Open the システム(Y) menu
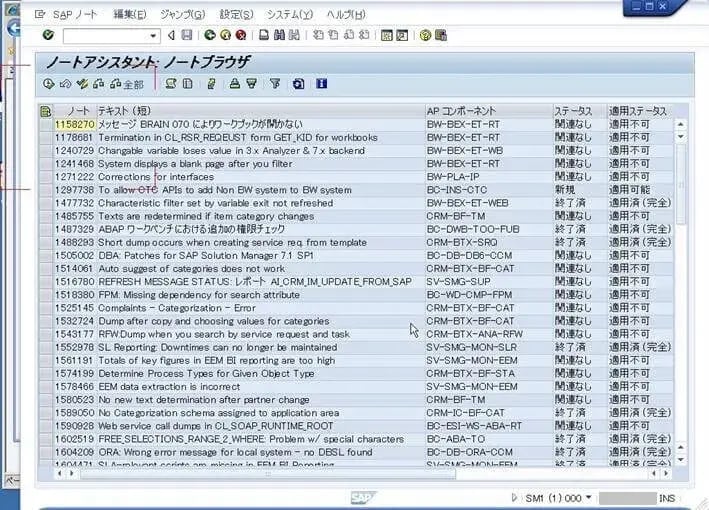Screen dimensions: 709x510 [290, 14]
